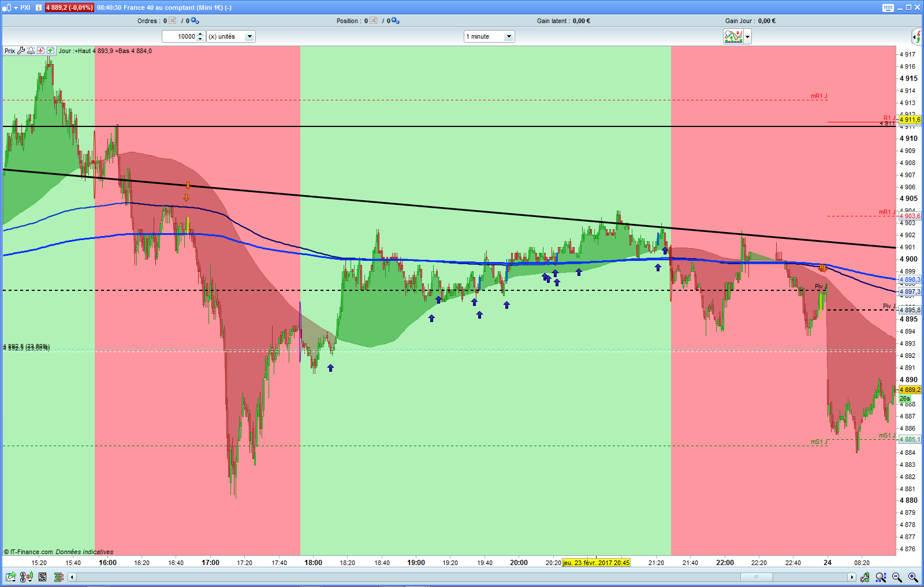Click the red price change badge 4 889,2
The width and height of the screenshot is (924, 587).
point(69,8)
